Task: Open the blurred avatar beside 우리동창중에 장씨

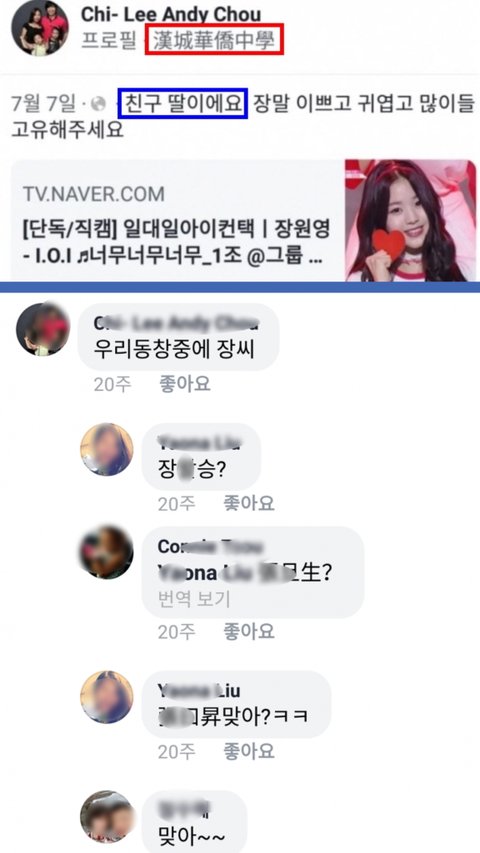Action: 42,330
